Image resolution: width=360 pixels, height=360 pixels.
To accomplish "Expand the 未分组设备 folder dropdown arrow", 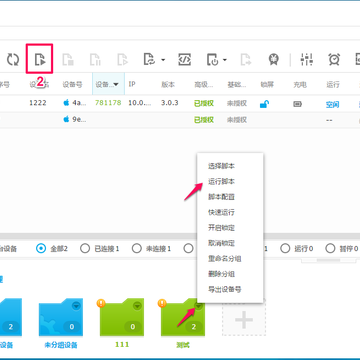I will click(x=76, y=306).
